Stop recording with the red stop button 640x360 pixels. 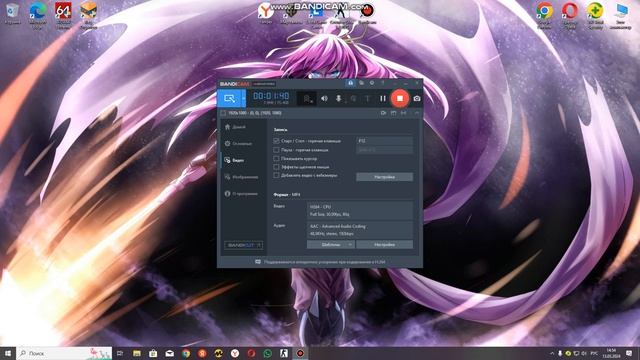click(x=400, y=98)
